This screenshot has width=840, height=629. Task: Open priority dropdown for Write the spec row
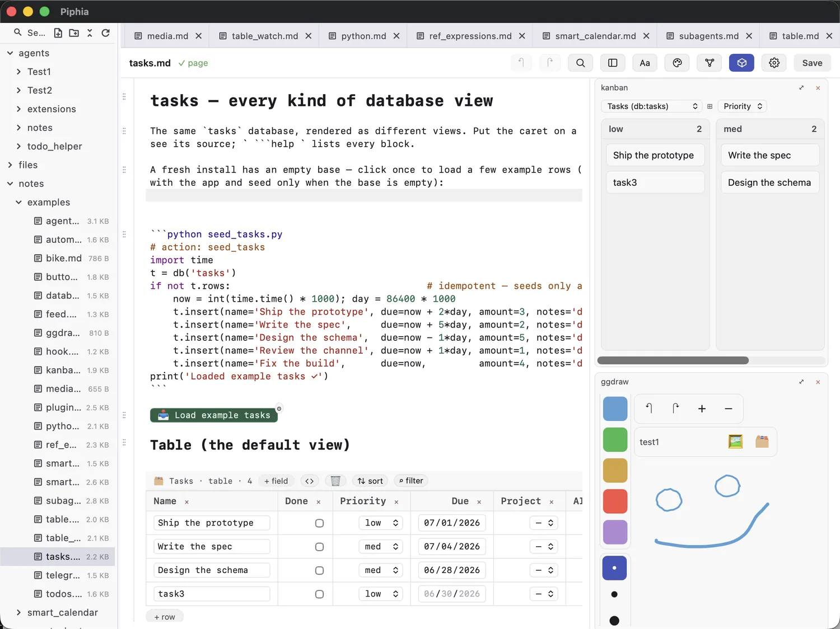(x=381, y=546)
